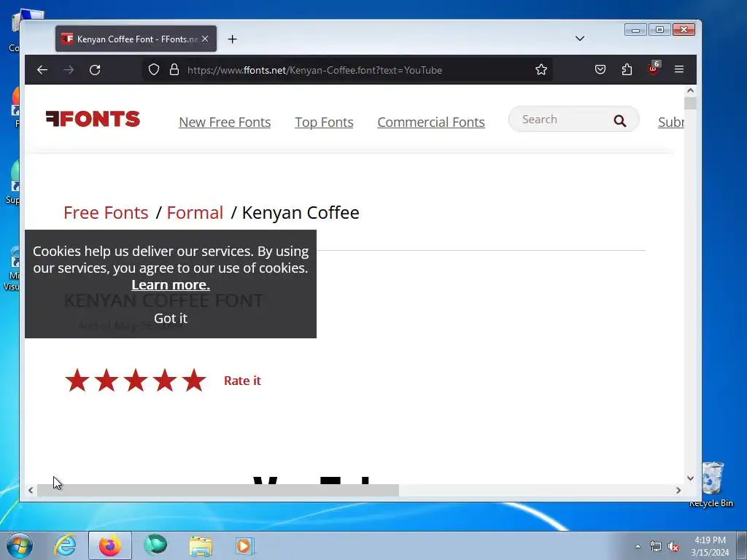The image size is (747, 560).
Task: Click the magnifying glass search icon
Action: click(620, 121)
